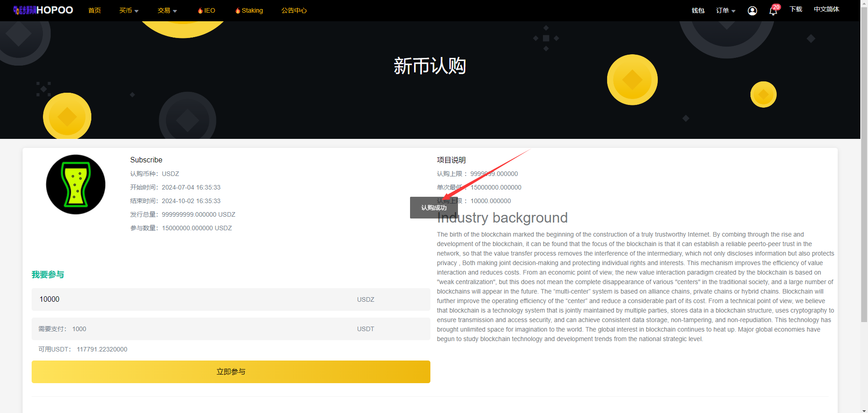Expand the 交易 dropdown menu
The width and height of the screenshot is (868, 413).
click(167, 10)
